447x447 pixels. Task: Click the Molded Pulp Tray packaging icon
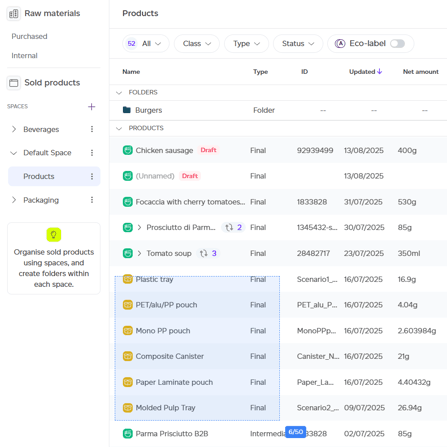[x=128, y=408]
